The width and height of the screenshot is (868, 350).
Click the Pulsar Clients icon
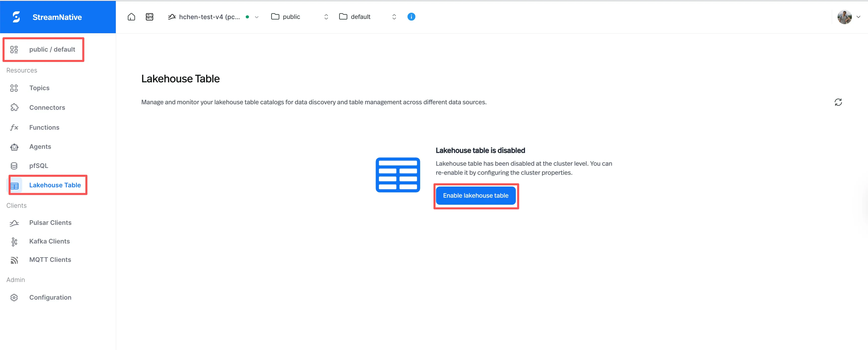coord(14,223)
